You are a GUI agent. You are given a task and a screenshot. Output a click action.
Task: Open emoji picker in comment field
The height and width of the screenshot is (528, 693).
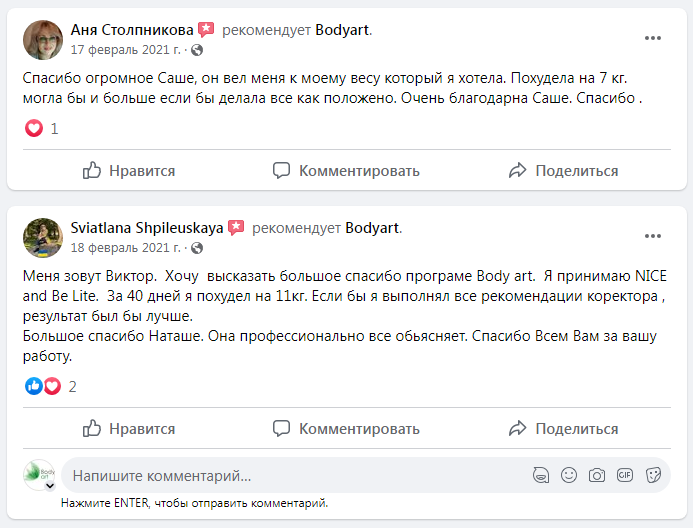(569, 475)
